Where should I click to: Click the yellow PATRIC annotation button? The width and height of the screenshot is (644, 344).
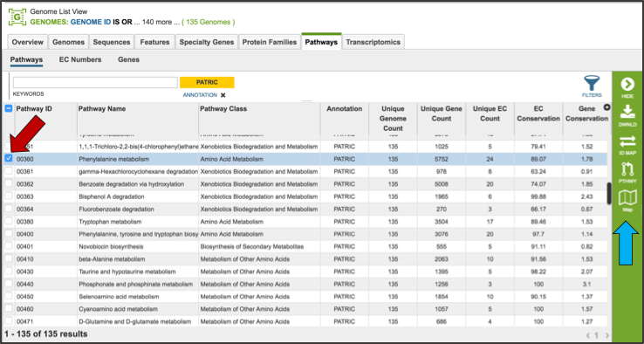click(207, 82)
